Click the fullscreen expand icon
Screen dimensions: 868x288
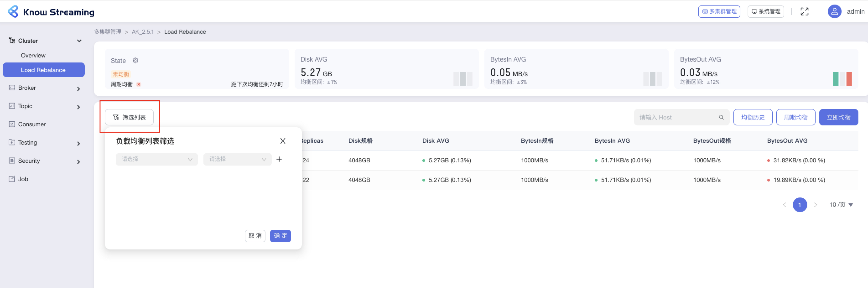coord(804,11)
